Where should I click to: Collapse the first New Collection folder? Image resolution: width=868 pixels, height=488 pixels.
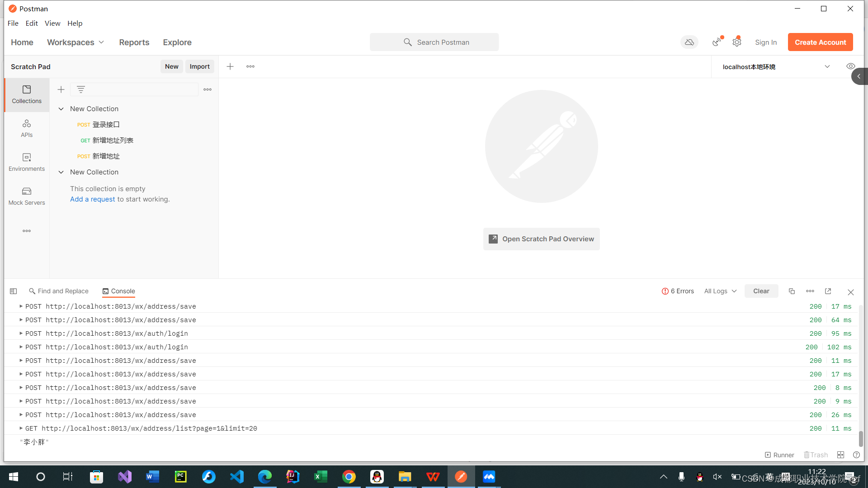click(61, 109)
